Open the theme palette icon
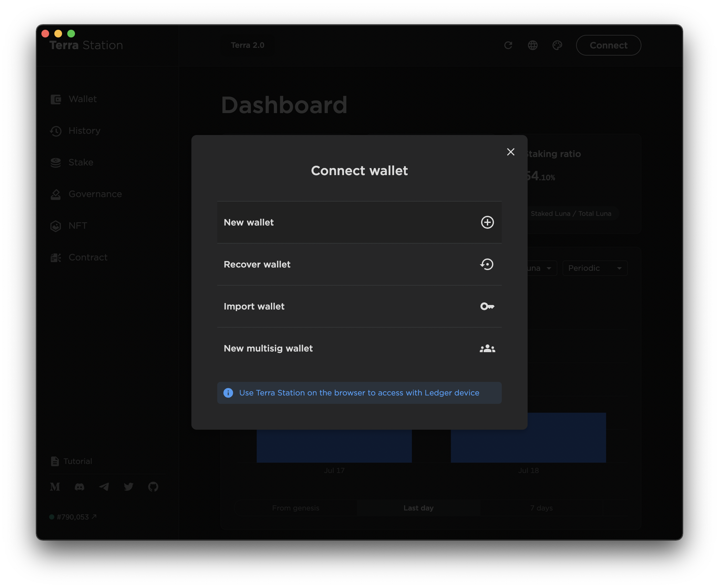Image resolution: width=719 pixels, height=588 pixels. tap(557, 45)
